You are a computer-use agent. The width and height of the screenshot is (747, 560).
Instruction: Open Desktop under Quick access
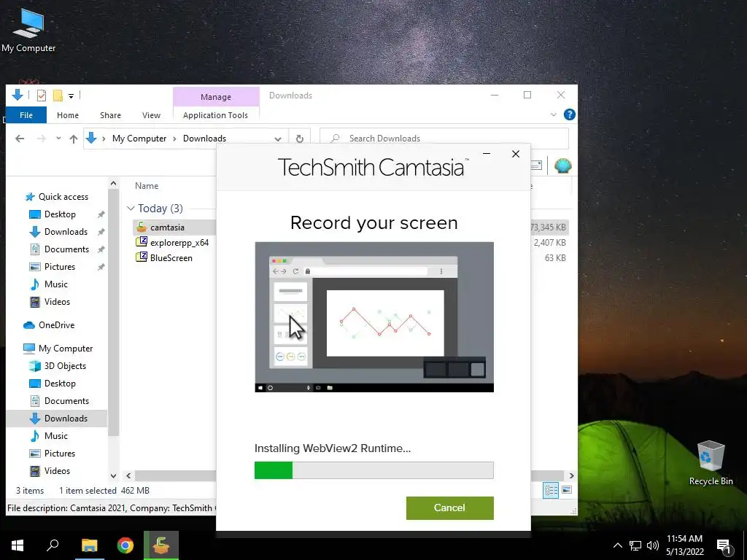pyautogui.click(x=60, y=214)
